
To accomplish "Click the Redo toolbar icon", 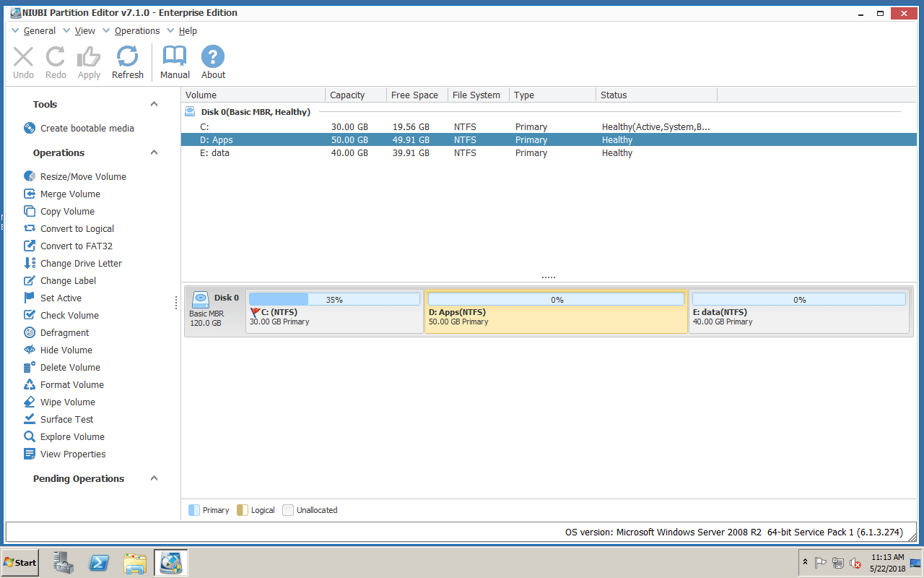I will [x=56, y=57].
